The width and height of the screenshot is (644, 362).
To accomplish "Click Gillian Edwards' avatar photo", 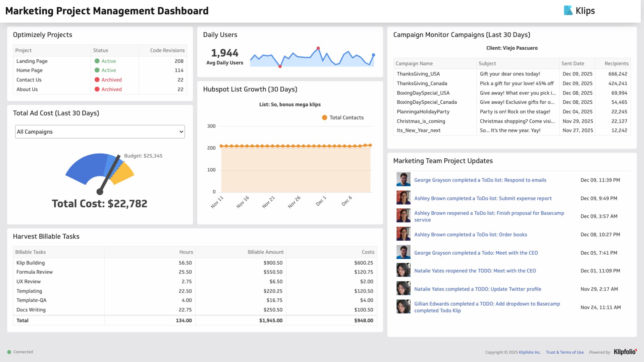I will [403, 306].
